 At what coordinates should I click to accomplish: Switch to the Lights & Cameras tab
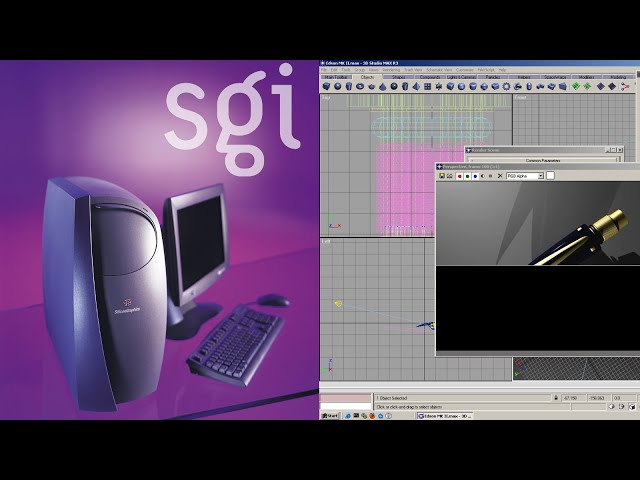[461, 77]
